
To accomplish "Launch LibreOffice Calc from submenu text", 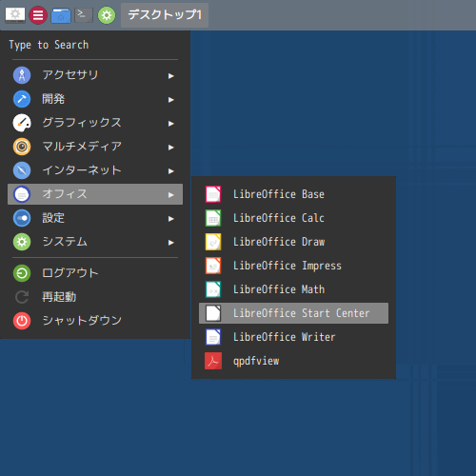I will pyautogui.click(x=279, y=218).
